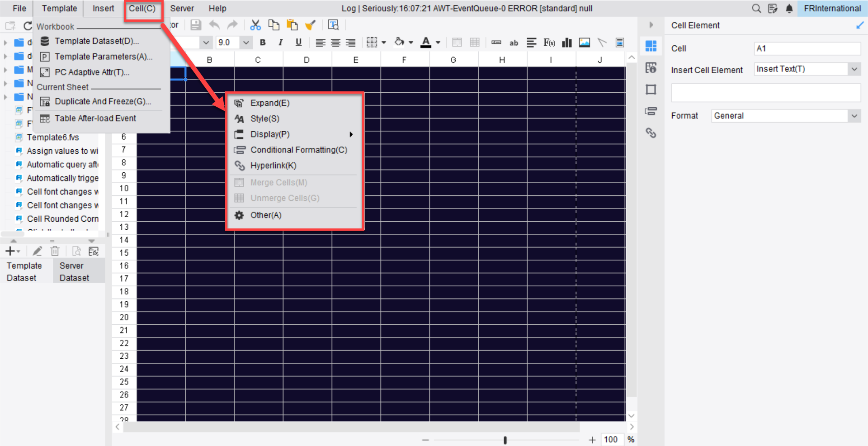Click the edit pencil icon in dataset panel
Screen dimensions: 868x446
(37, 251)
